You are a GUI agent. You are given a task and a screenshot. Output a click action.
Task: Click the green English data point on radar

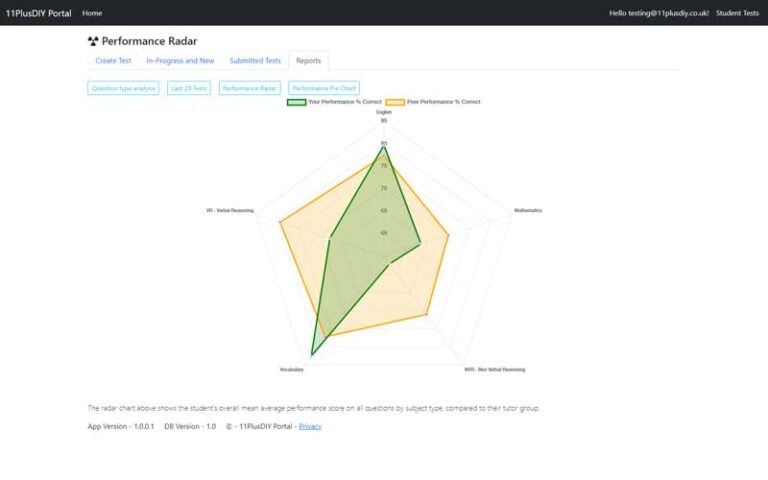[x=383, y=146]
